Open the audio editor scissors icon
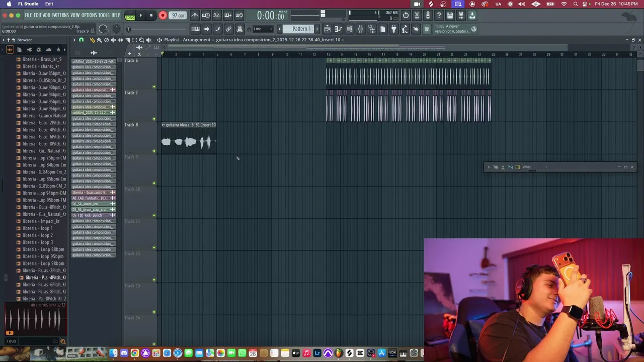This screenshot has height=362, width=644. click(x=417, y=16)
